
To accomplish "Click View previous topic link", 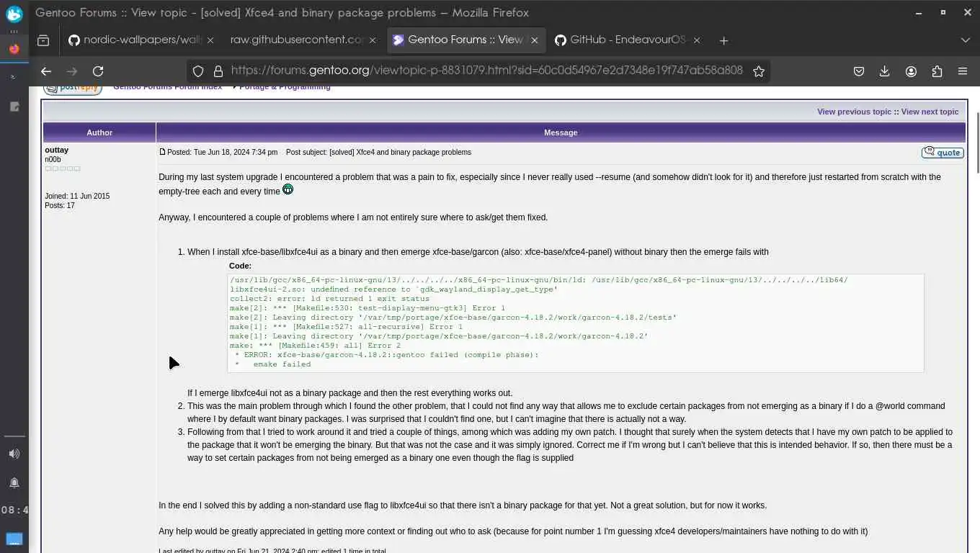I will [x=854, y=112].
